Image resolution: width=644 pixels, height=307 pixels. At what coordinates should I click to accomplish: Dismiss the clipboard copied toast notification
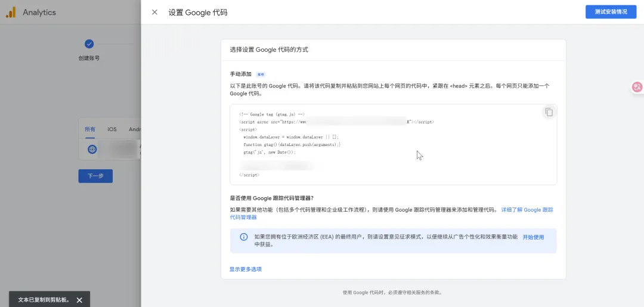click(x=79, y=300)
